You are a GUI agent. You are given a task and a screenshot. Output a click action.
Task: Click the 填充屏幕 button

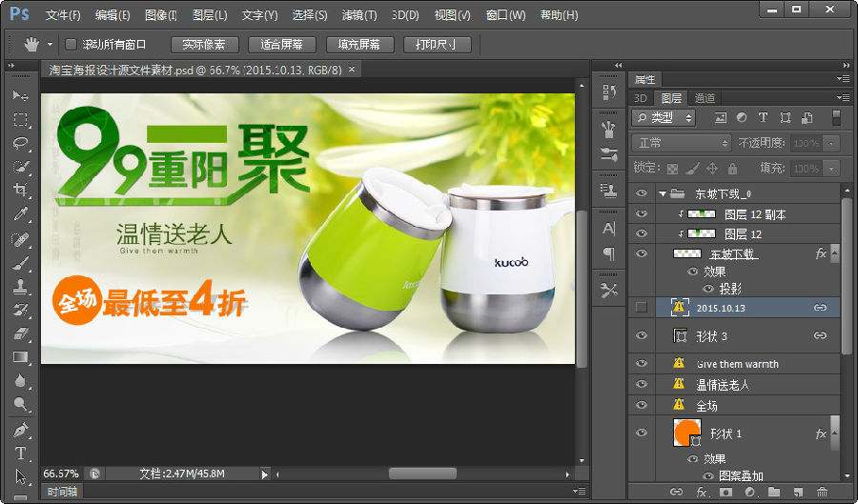[359, 44]
